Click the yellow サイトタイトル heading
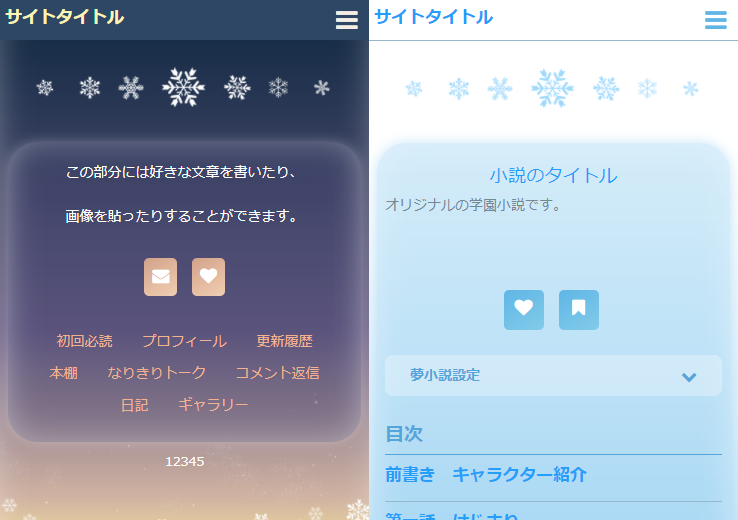The image size is (738, 520). click(x=64, y=17)
